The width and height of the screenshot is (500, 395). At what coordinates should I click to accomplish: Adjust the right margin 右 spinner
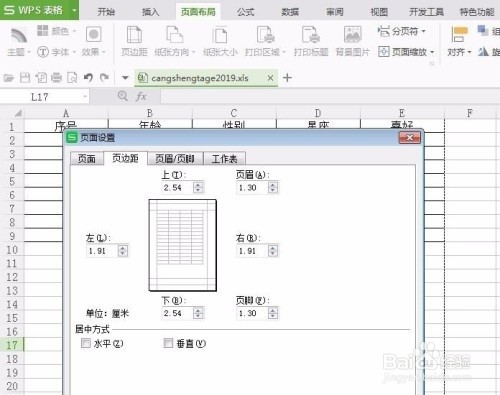pyautogui.click(x=273, y=251)
